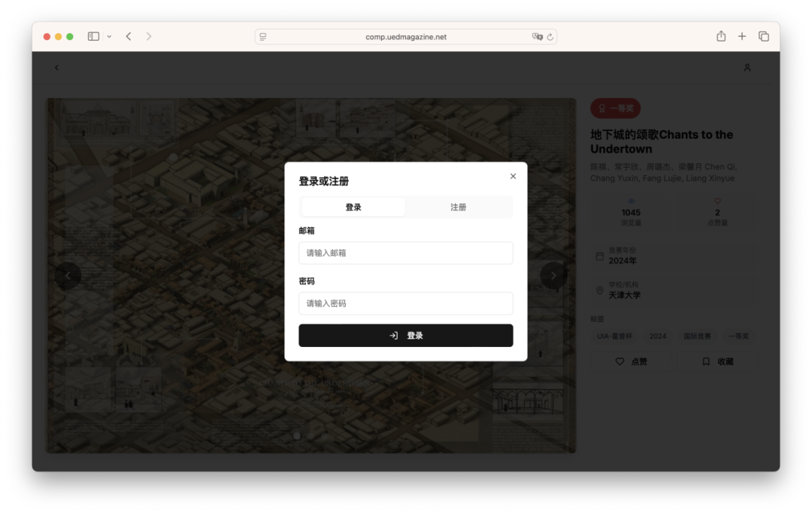Click the 一等奖 award badge
Screen dimensions: 812x514
[x=616, y=108]
